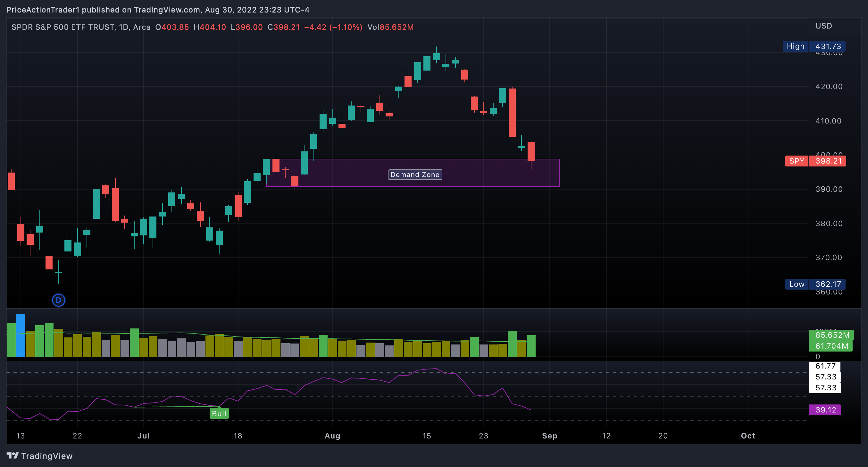Click the dividend 'D' marker icon
Image resolution: width=868 pixels, height=467 pixels.
[59, 300]
